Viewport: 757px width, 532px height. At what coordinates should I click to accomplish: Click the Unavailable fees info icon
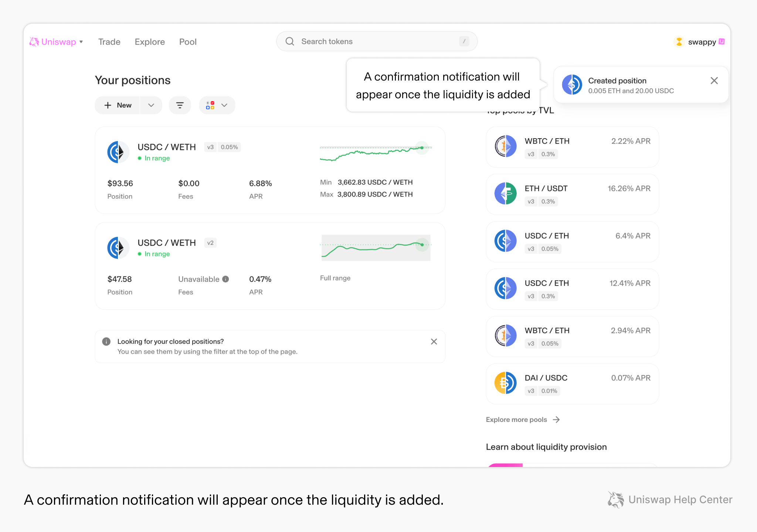tap(225, 279)
